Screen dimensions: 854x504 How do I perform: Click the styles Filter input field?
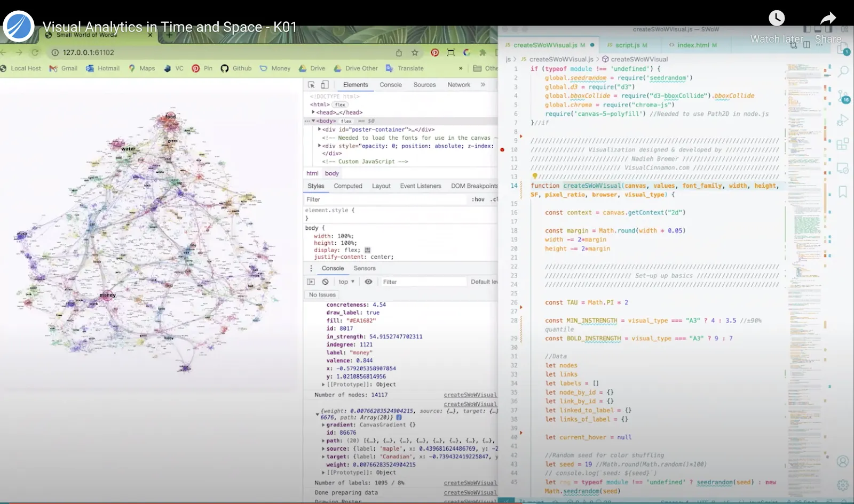386,199
